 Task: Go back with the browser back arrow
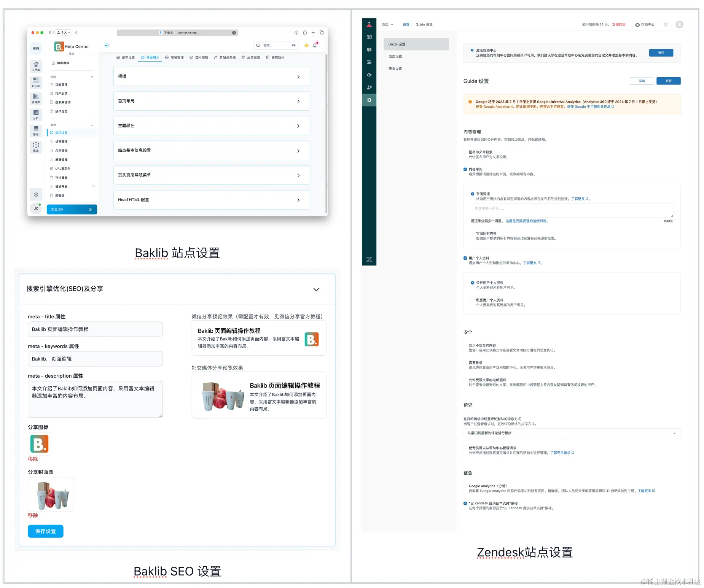[76, 33]
